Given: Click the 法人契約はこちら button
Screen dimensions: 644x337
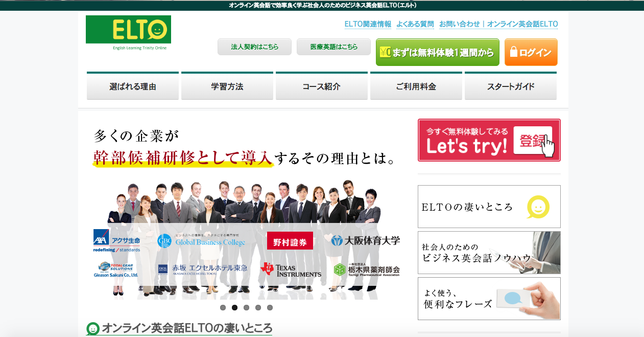Looking at the screenshot, I should click(254, 47).
